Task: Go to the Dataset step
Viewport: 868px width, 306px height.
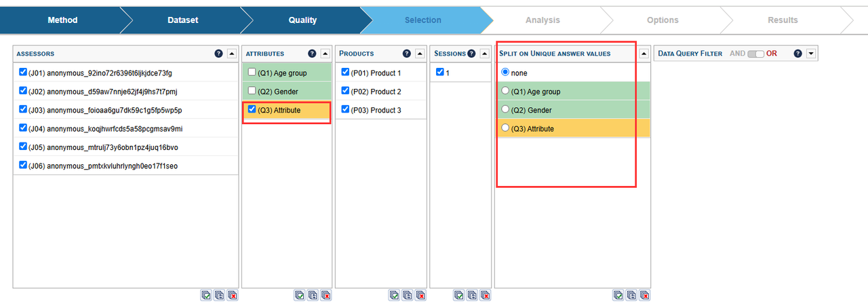Action: (182, 20)
